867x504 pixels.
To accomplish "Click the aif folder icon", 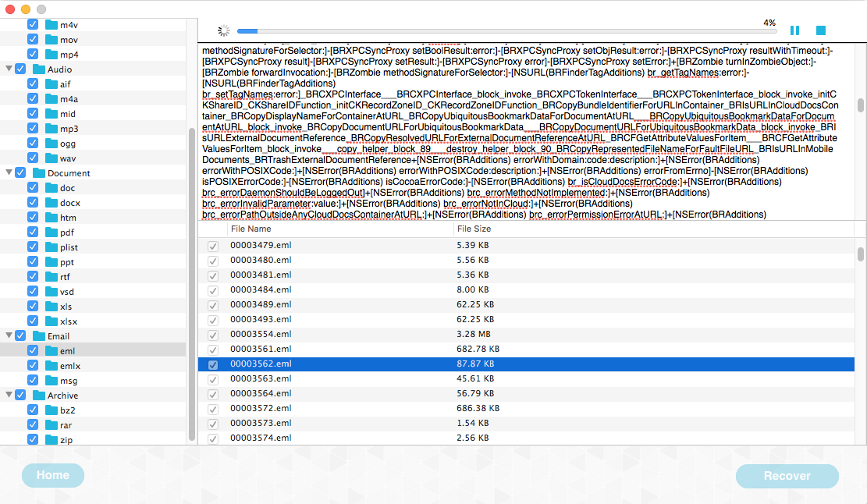I will coord(52,84).
